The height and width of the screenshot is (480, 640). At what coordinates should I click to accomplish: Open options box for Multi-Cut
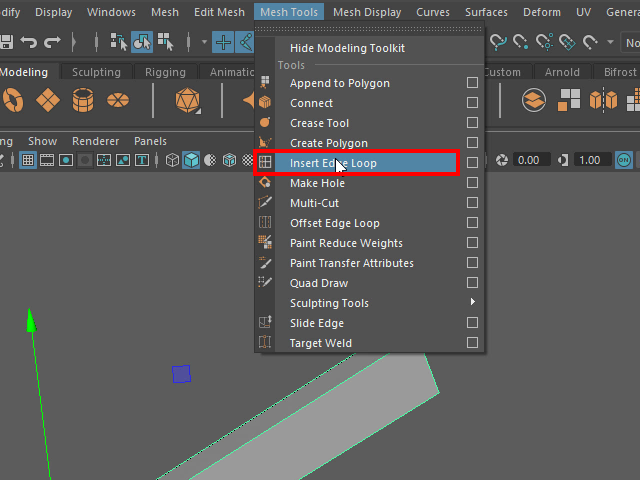click(472, 203)
